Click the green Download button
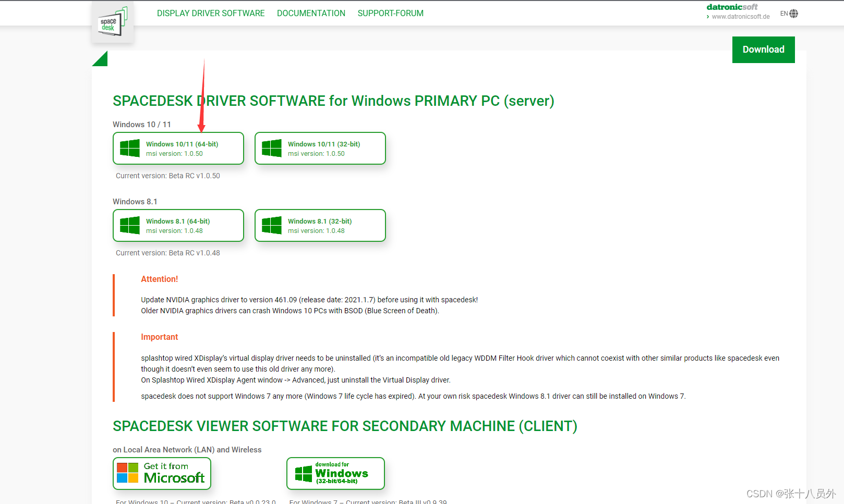This screenshot has height=504, width=844. [763, 50]
